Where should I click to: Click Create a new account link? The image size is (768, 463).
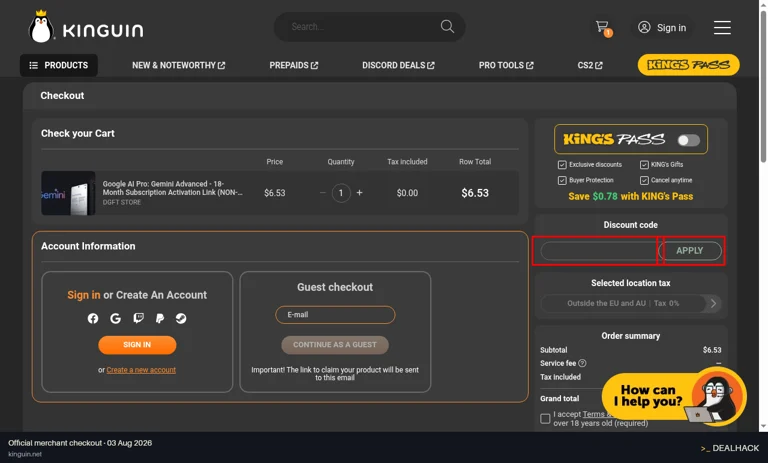(x=141, y=370)
